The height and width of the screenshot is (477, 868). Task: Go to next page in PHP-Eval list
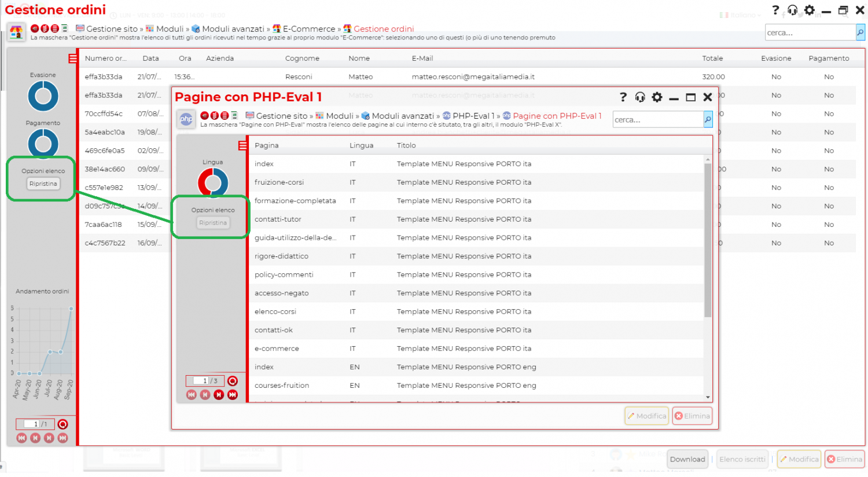pos(219,395)
